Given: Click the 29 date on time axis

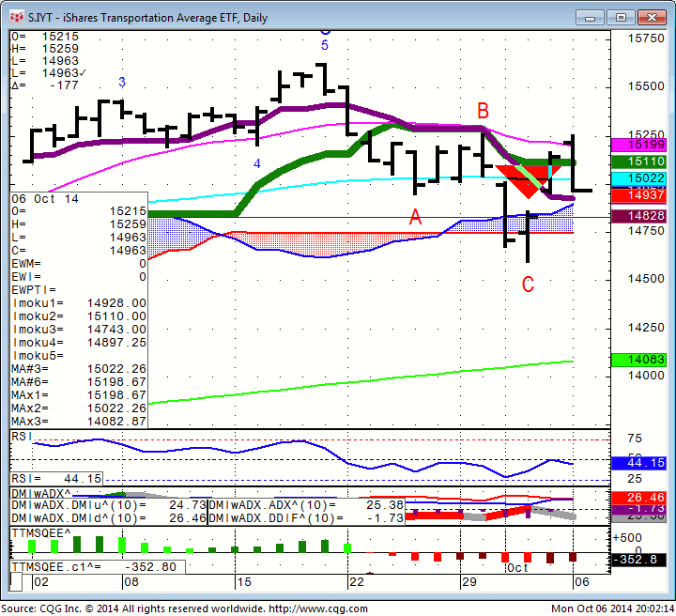Looking at the screenshot, I should click(469, 582).
